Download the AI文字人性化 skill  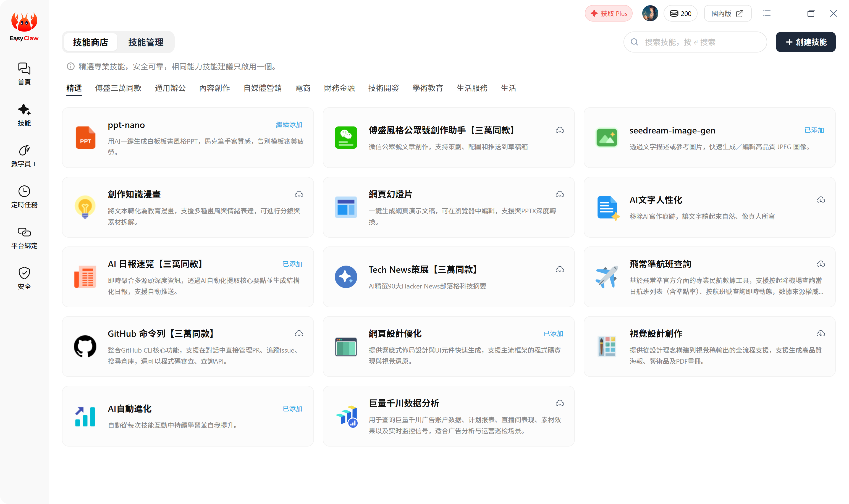(x=821, y=200)
